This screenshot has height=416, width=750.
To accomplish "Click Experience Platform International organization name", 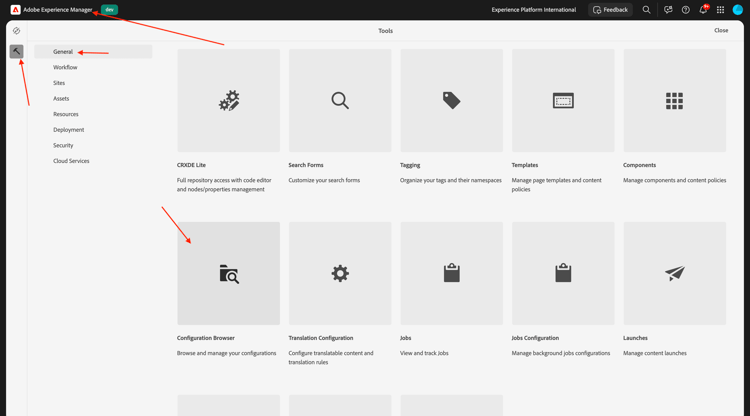I will coord(534,10).
